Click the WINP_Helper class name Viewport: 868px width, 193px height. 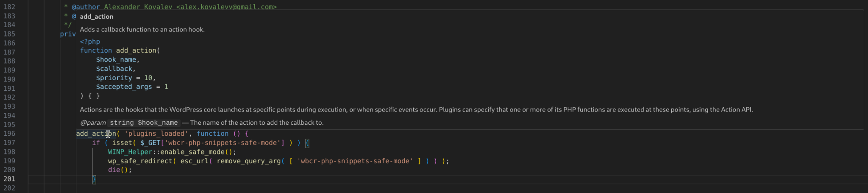pyautogui.click(x=130, y=152)
